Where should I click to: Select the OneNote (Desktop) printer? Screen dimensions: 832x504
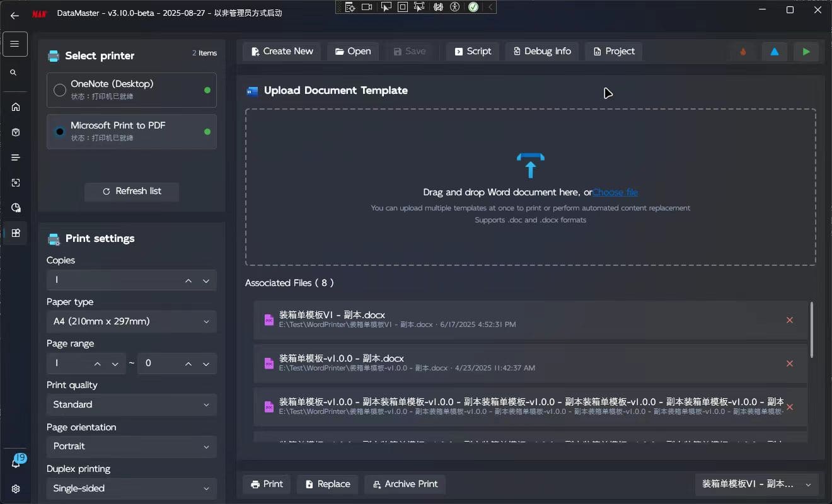point(132,90)
